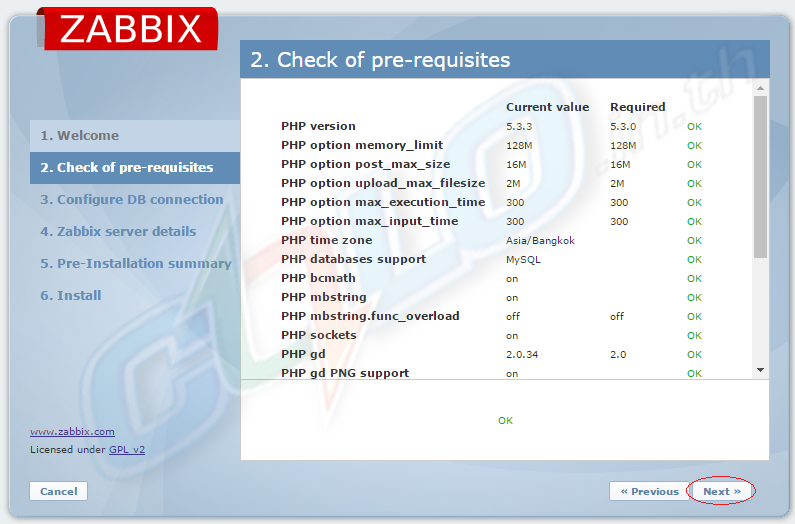This screenshot has width=795, height=524.
Task: Go back with the Previous button
Action: [649, 491]
